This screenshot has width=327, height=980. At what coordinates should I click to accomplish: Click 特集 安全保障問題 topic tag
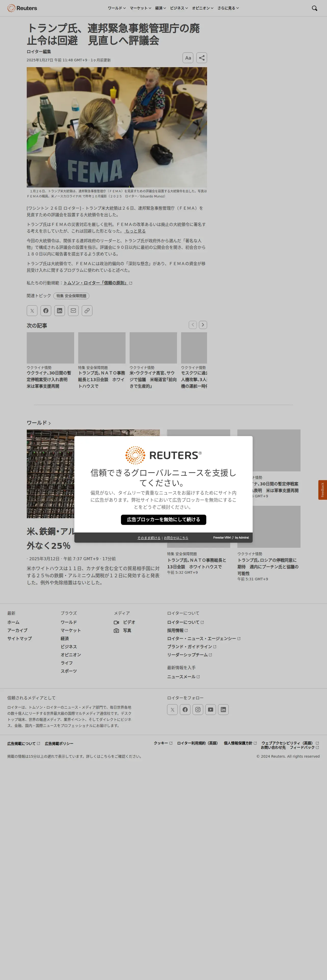71,296
